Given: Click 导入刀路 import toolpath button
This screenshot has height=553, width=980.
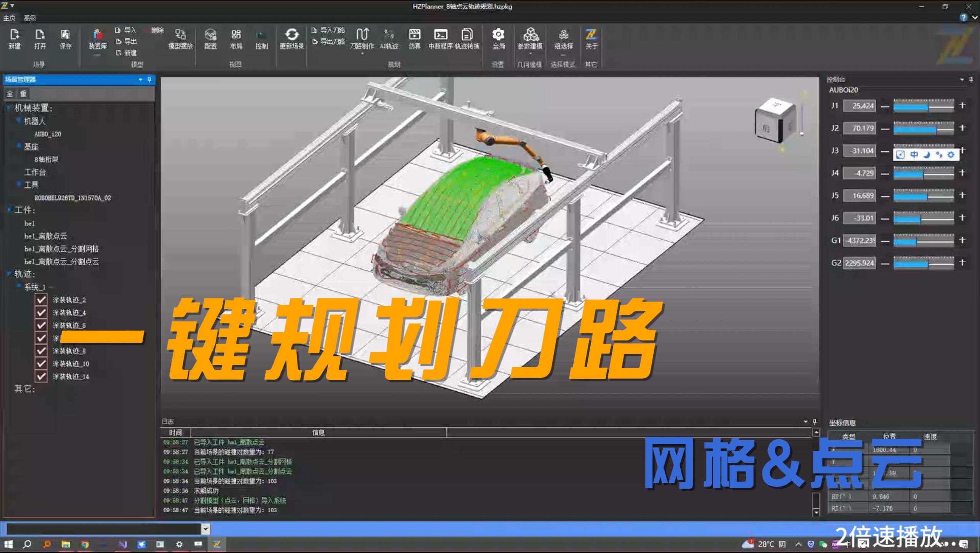Looking at the screenshot, I should [x=329, y=30].
